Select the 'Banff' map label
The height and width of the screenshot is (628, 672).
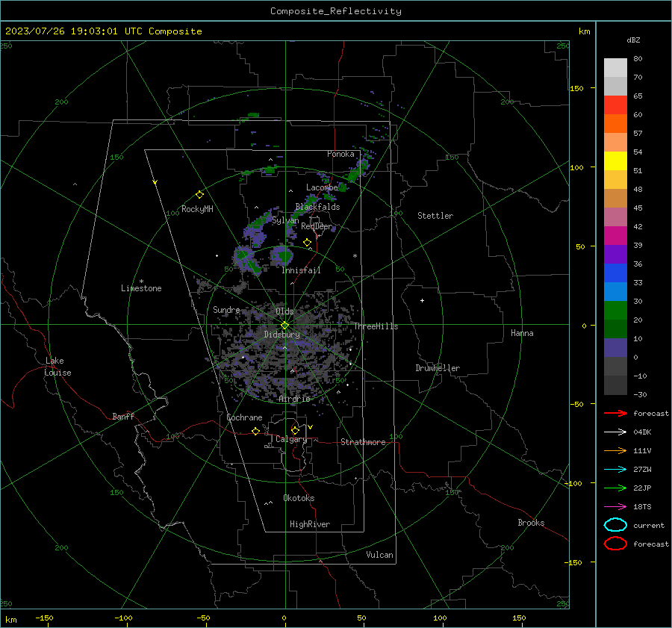tap(123, 416)
